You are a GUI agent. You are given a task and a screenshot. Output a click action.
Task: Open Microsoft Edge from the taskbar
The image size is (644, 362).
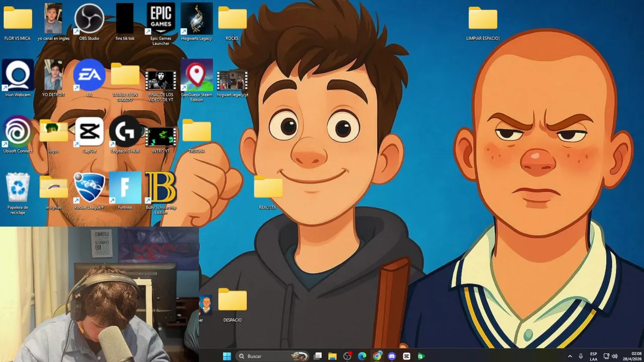coord(362,356)
